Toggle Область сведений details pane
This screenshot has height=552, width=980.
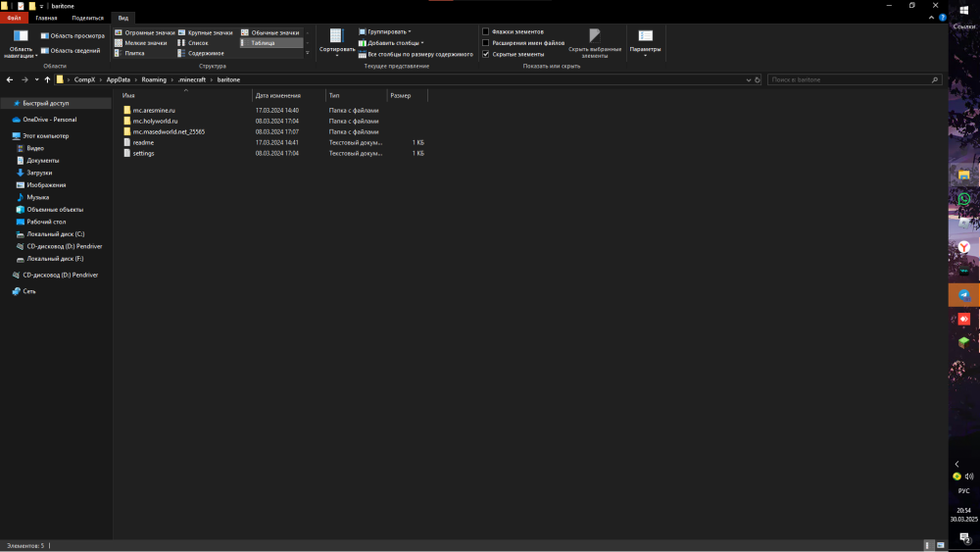[70, 51]
